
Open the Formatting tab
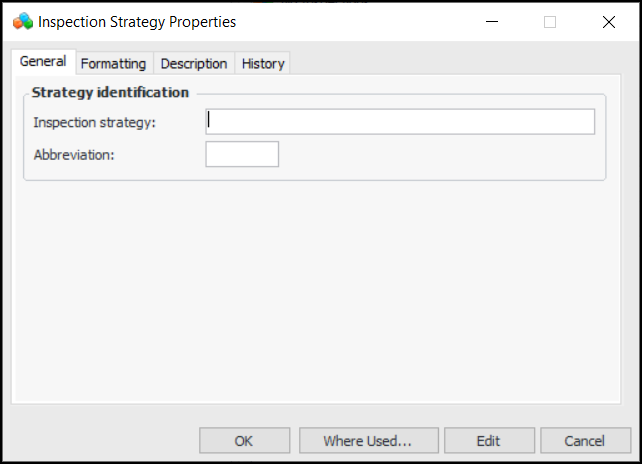pyautogui.click(x=113, y=63)
